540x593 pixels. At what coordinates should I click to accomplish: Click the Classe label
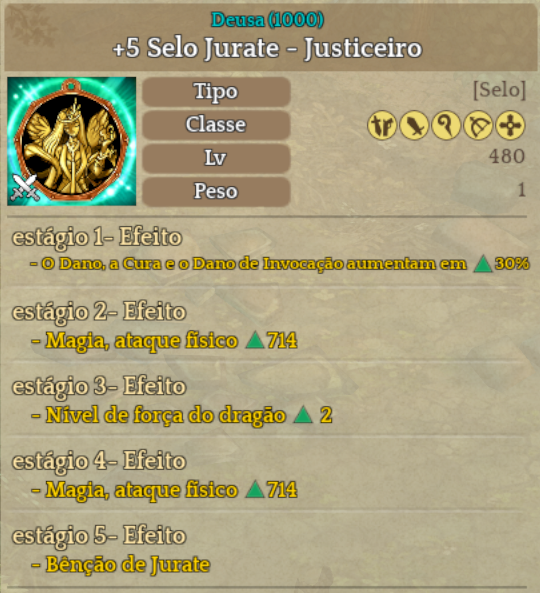pos(216,125)
